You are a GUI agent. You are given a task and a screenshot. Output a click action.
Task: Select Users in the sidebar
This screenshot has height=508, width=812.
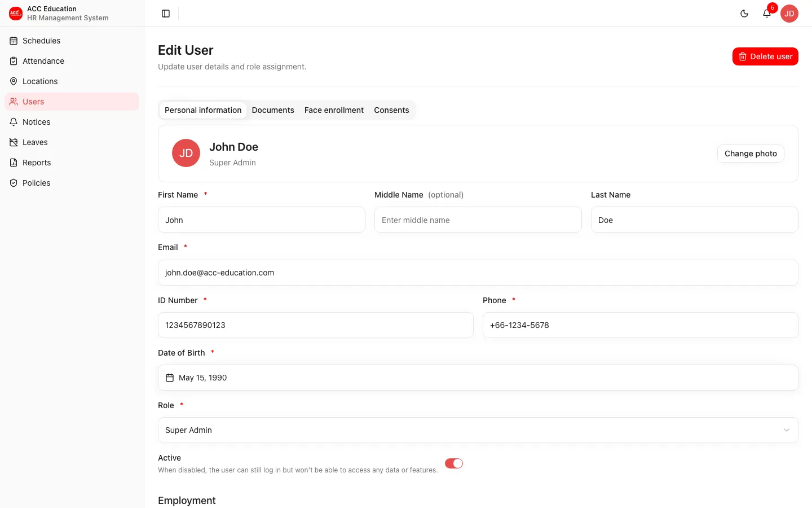pyautogui.click(x=72, y=102)
